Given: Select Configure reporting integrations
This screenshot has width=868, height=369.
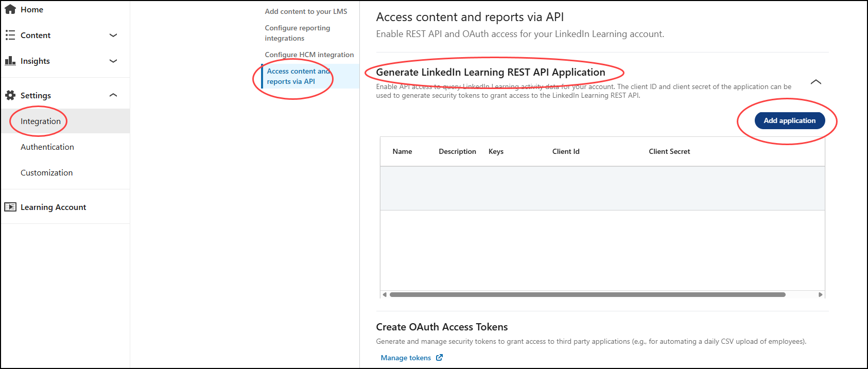Looking at the screenshot, I should tap(297, 33).
